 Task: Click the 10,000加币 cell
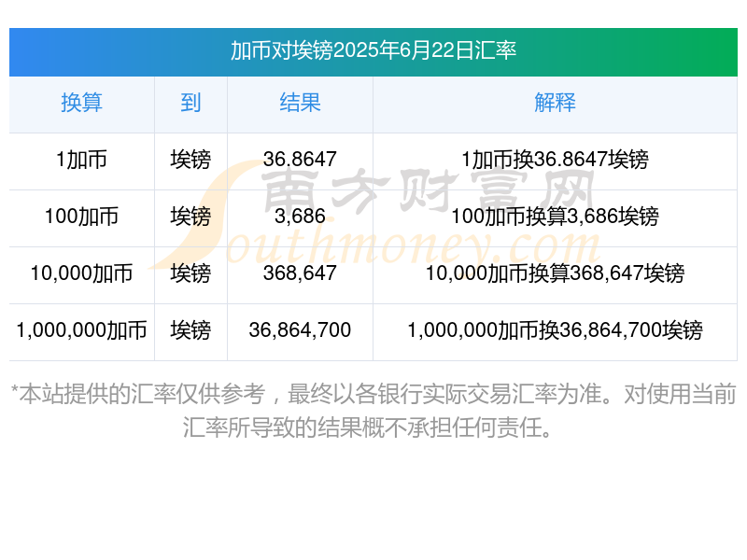click(x=81, y=273)
